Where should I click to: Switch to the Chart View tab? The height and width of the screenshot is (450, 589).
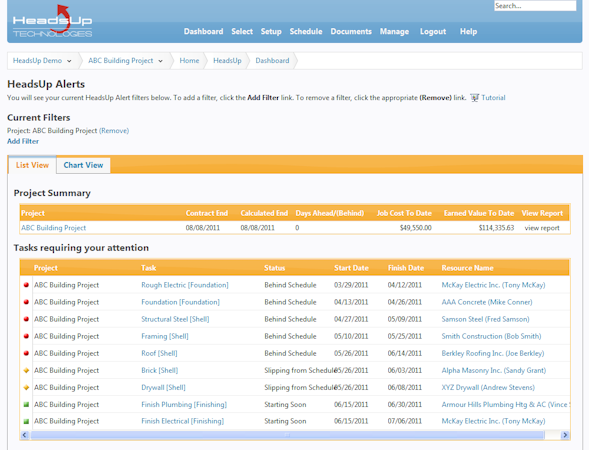83,165
